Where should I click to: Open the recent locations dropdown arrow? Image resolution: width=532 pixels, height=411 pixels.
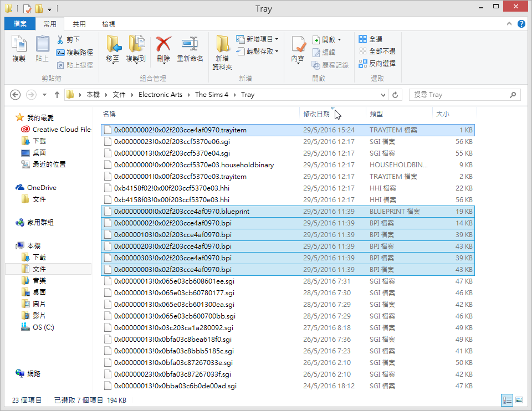[x=44, y=95]
